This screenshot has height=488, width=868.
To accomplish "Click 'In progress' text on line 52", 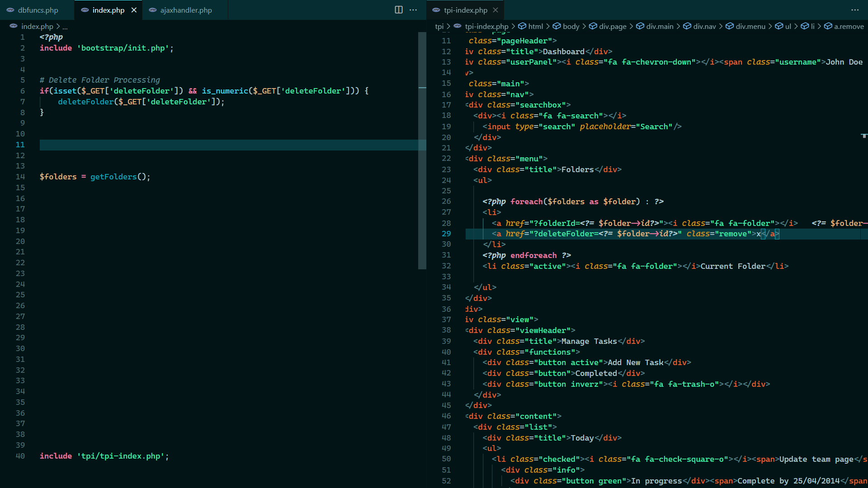I will (656, 481).
